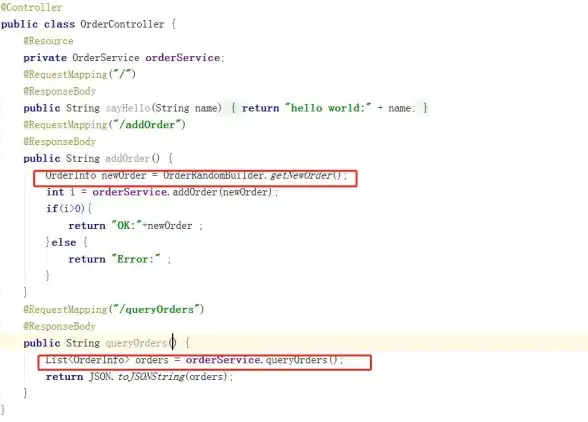Click the @Controller annotation
Viewport: 588px width, 422px height.
point(32,7)
